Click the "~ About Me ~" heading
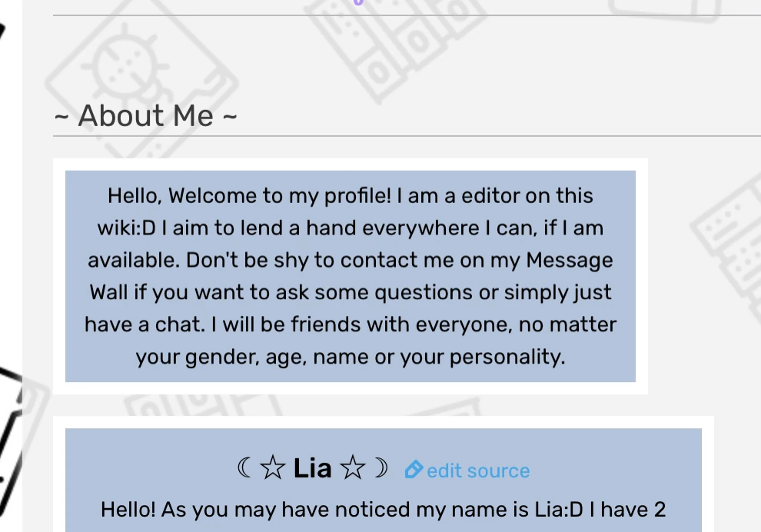The width and height of the screenshot is (761, 532). (145, 116)
